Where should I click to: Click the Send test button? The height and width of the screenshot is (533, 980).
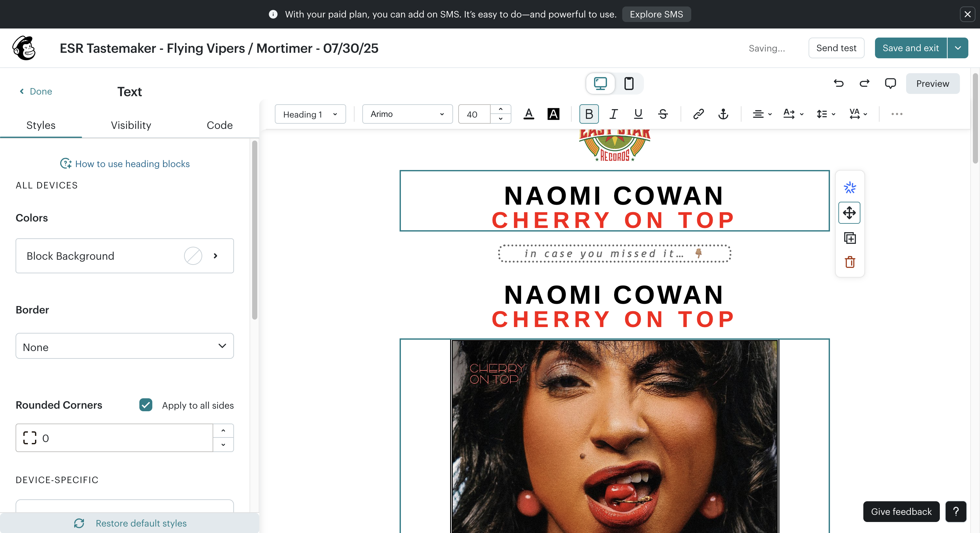[x=836, y=48]
